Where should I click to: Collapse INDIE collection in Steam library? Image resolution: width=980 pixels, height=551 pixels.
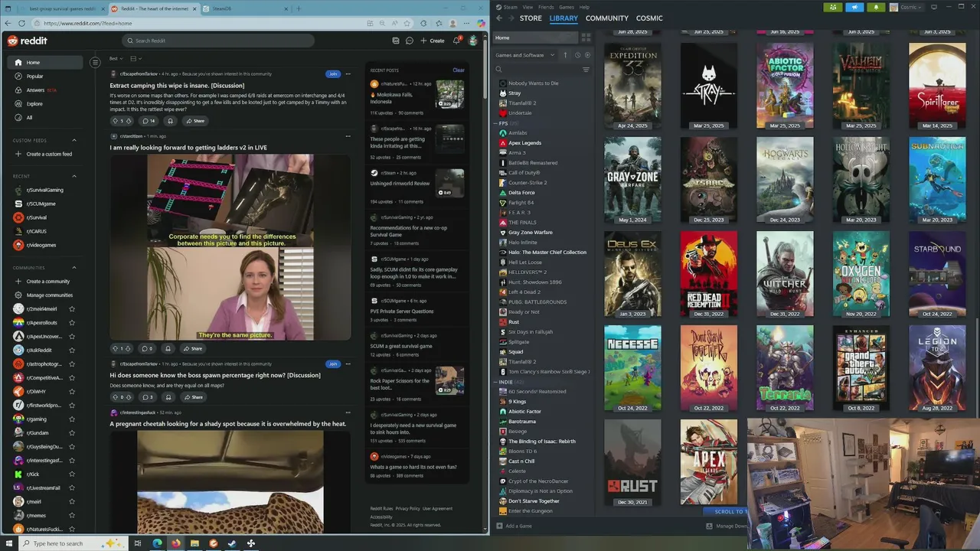(x=496, y=382)
